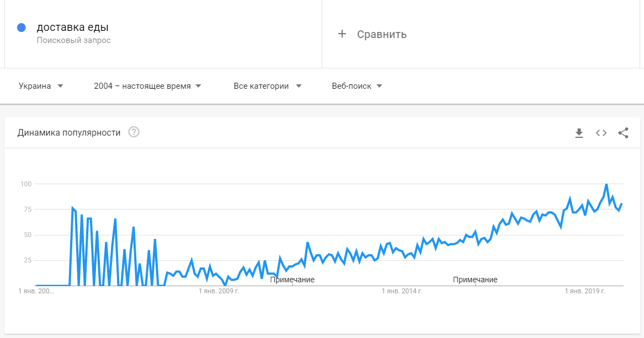Image resolution: width=644 pixels, height=338 pixels.
Task: Click the 1 янв. 2014 г. axis label
Action: [402, 291]
